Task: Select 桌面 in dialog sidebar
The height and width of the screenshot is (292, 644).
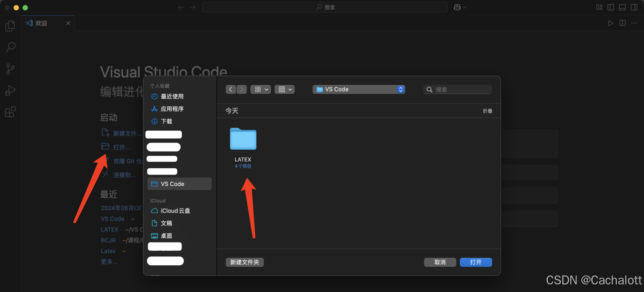Action: pyautogui.click(x=179, y=236)
